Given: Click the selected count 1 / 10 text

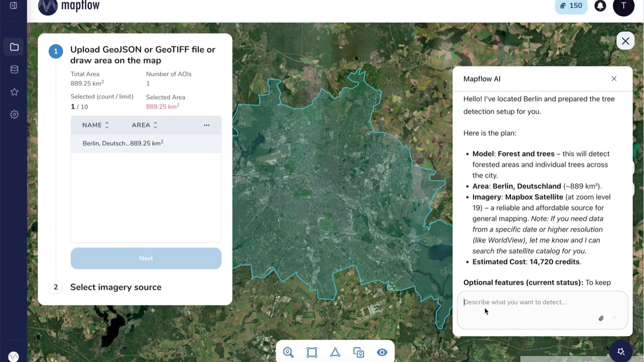Looking at the screenshot, I should (79, 107).
